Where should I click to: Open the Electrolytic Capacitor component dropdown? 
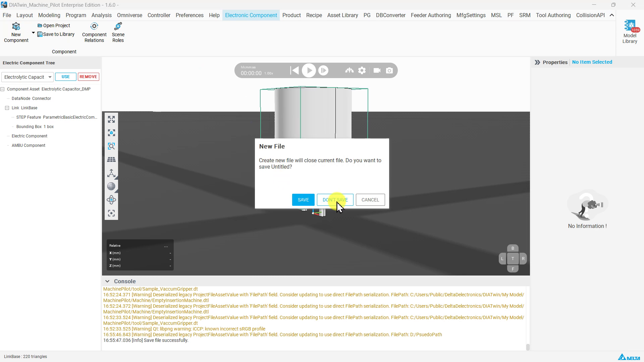pos(27,77)
